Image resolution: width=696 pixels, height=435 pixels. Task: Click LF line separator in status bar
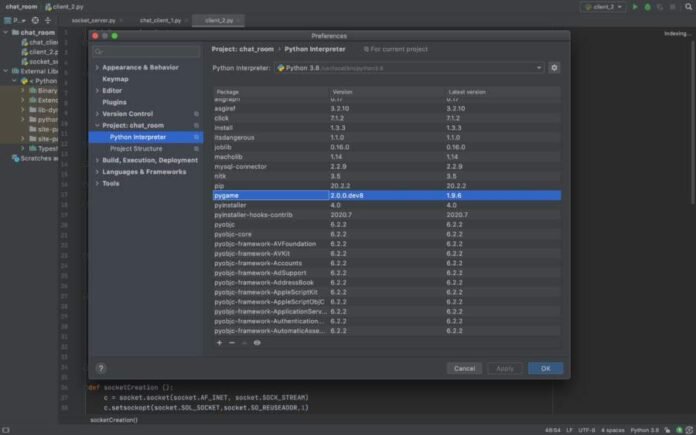[569, 430]
